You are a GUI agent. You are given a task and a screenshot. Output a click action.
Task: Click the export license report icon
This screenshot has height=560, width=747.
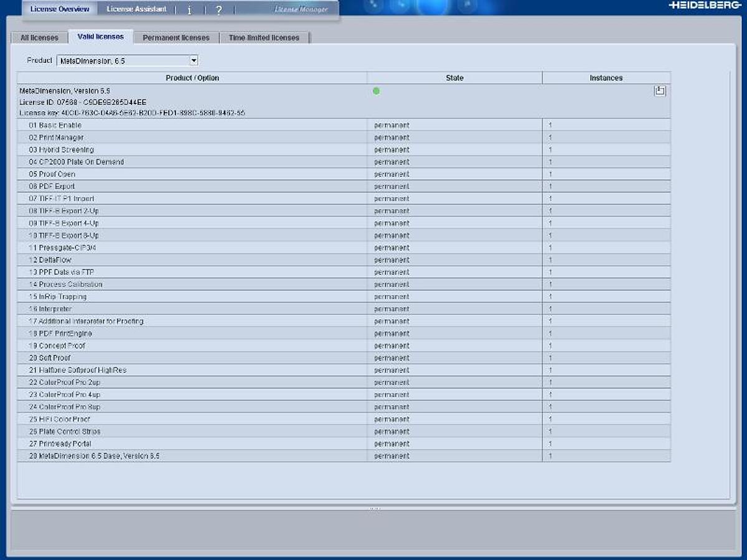point(660,91)
